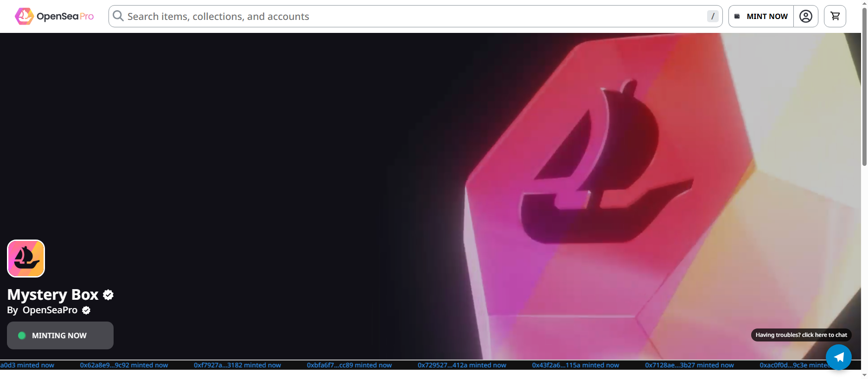This screenshot has width=868, height=379.
Task: Click ticker entry 0xbfa6f7...cc89 minted now
Action: point(349,365)
